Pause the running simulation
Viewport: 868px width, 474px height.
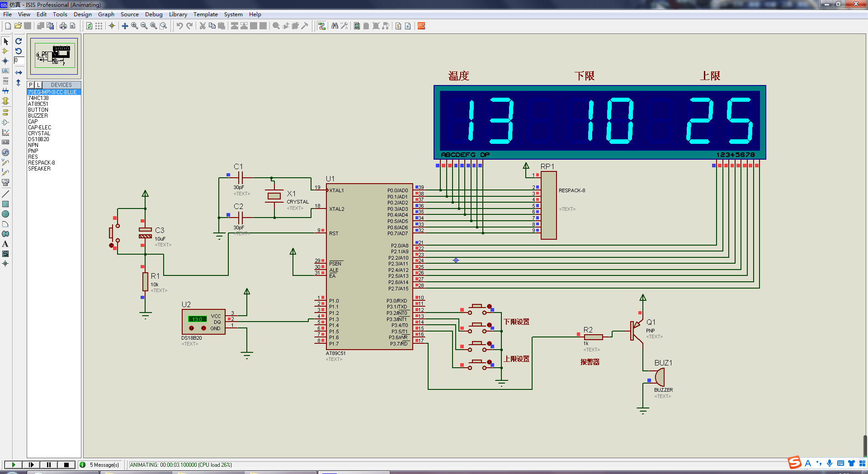click(x=48, y=465)
